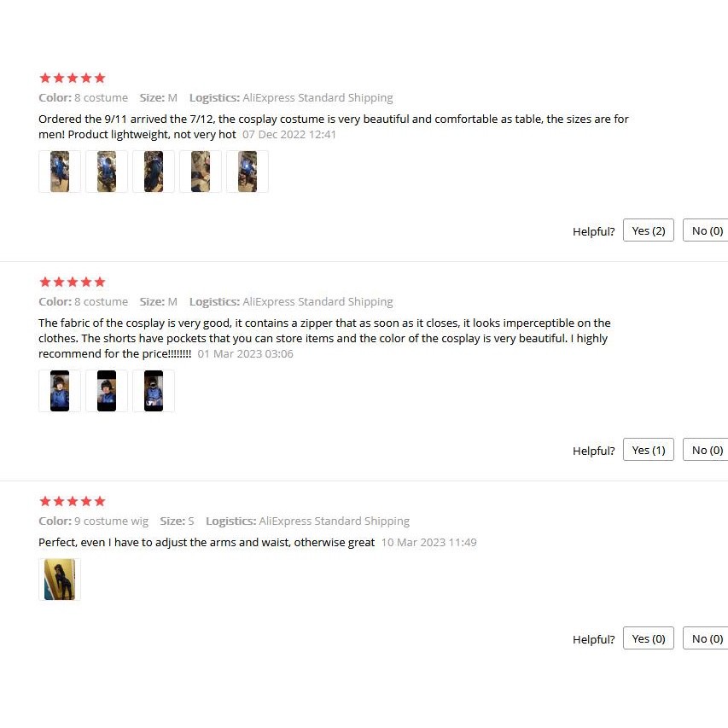Mark the third review helpful with Yes (0)
Image resolution: width=728 pixels, height=728 pixels.
click(x=648, y=638)
